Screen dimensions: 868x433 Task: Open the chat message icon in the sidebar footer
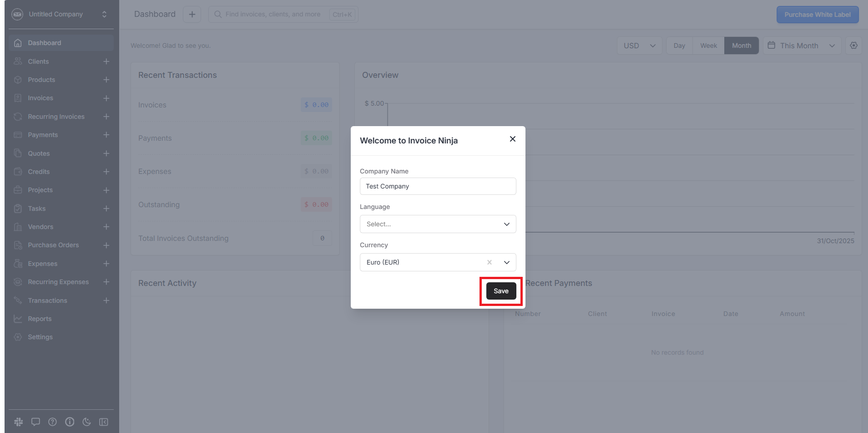35,422
